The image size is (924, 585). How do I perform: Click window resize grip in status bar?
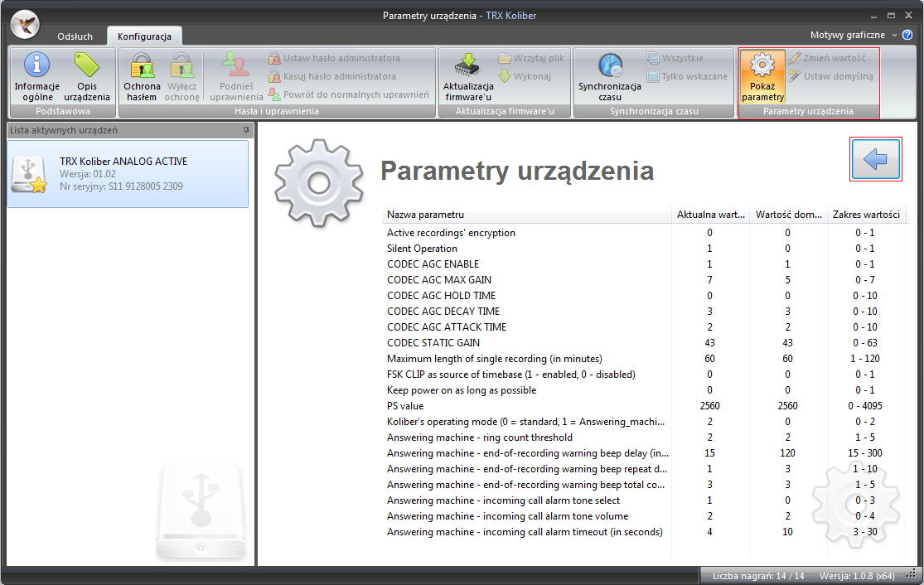coord(912,573)
